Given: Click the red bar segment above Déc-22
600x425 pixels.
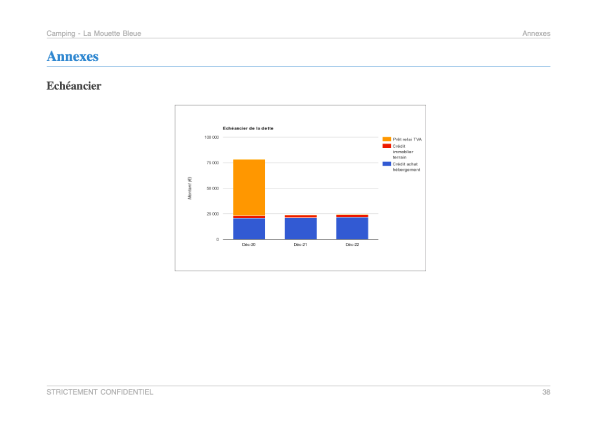Looking at the screenshot, I should (352, 216).
